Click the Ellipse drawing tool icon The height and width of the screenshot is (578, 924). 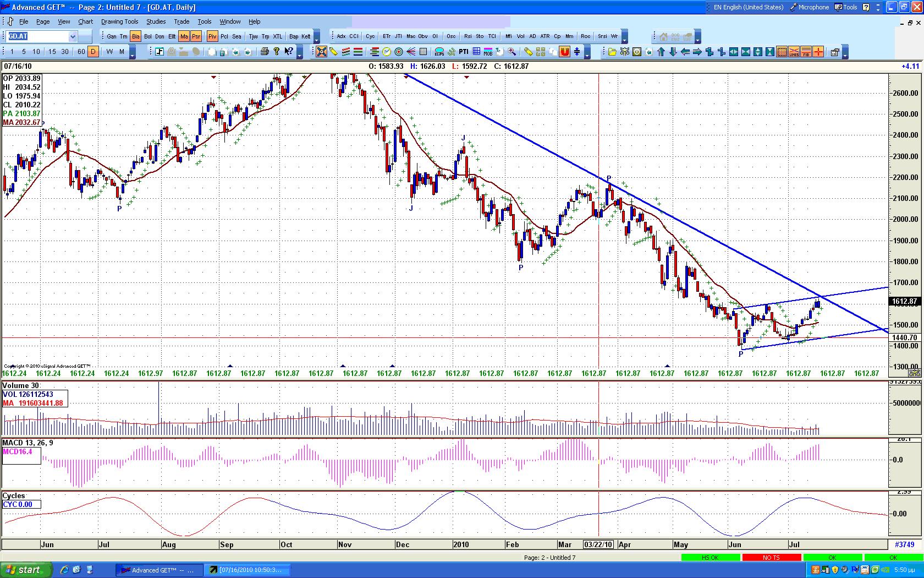439,52
